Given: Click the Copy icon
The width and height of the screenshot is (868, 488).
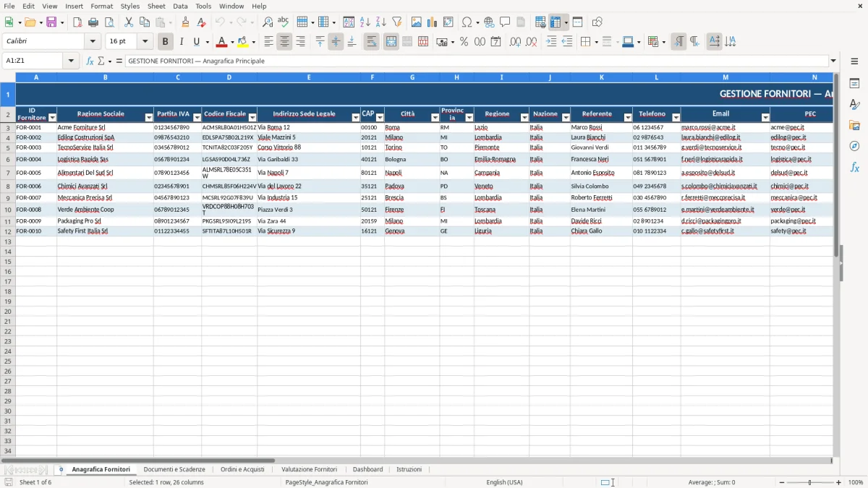Looking at the screenshot, I should point(145,22).
